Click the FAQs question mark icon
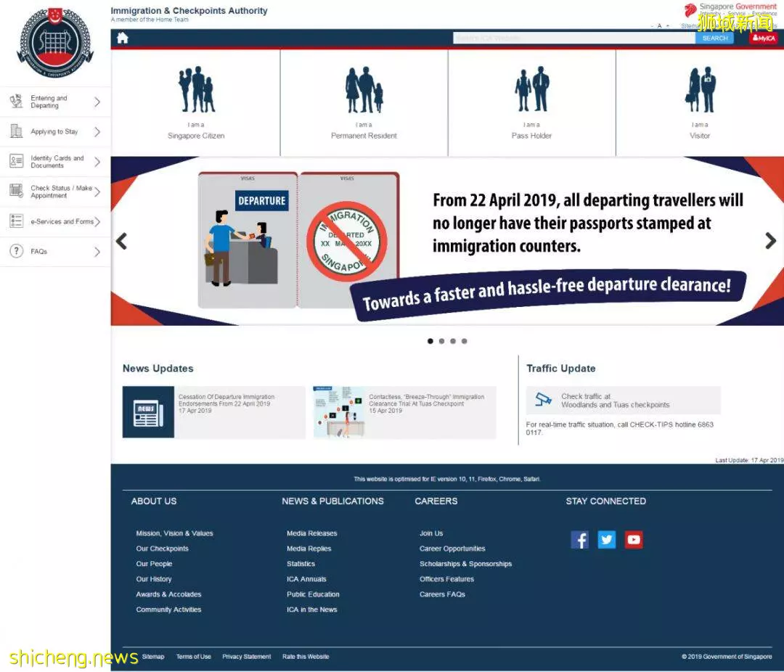The height and width of the screenshot is (672, 784). point(16,250)
